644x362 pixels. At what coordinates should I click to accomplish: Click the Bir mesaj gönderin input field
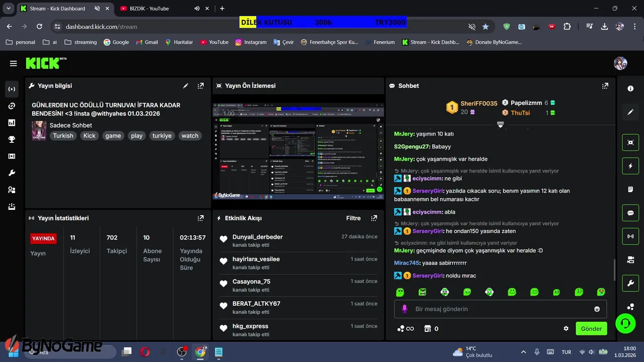(501, 309)
